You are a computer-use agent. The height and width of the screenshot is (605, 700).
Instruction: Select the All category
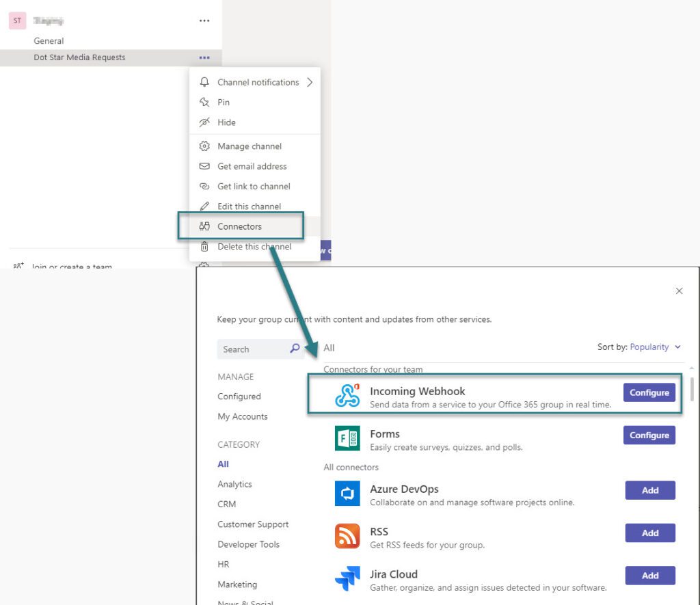(x=224, y=464)
